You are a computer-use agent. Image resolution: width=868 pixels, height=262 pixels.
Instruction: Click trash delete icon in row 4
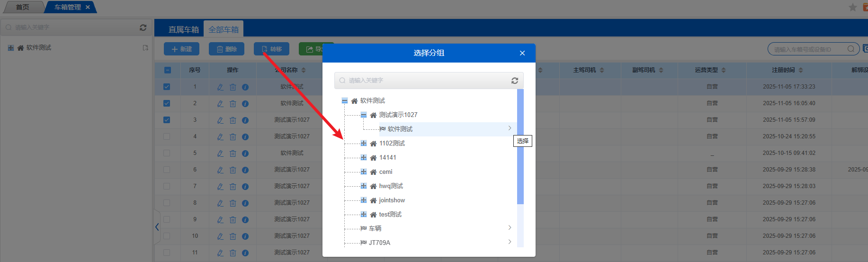coord(233,137)
